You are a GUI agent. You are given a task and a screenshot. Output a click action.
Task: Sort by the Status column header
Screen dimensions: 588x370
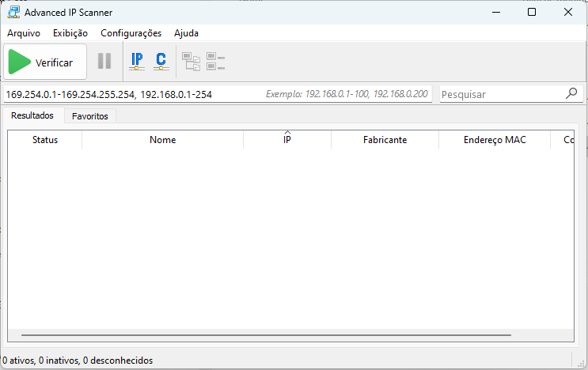[x=45, y=140]
